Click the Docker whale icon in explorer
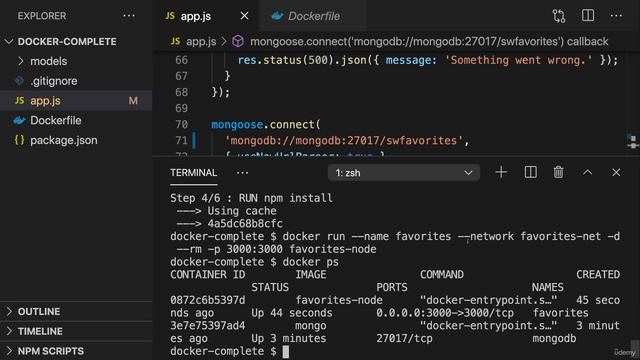 pyautogui.click(x=20, y=120)
